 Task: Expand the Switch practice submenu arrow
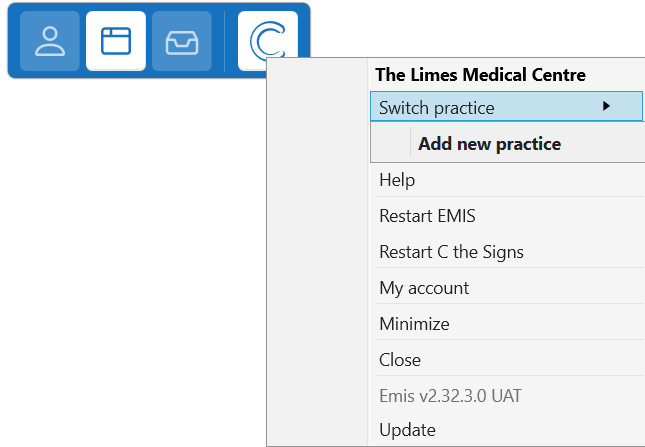606,106
